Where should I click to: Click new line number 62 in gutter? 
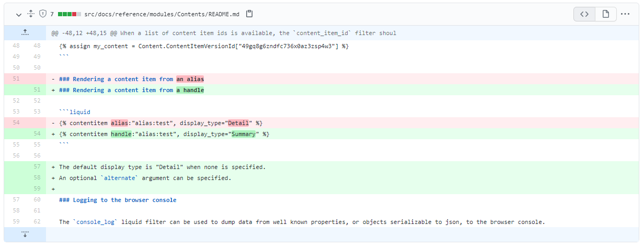point(37,222)
